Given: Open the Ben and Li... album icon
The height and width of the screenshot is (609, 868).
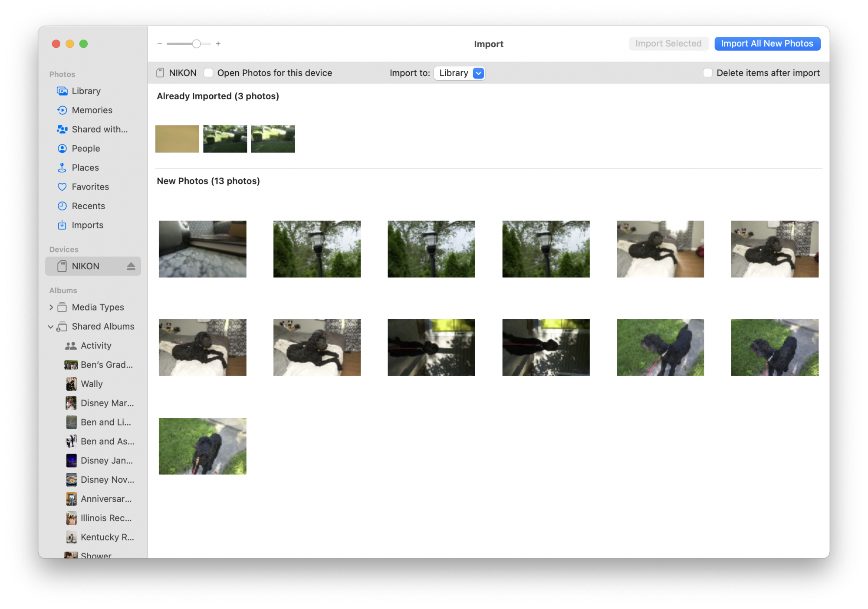Looking at the screenshot, I should (x=71, y=422).
